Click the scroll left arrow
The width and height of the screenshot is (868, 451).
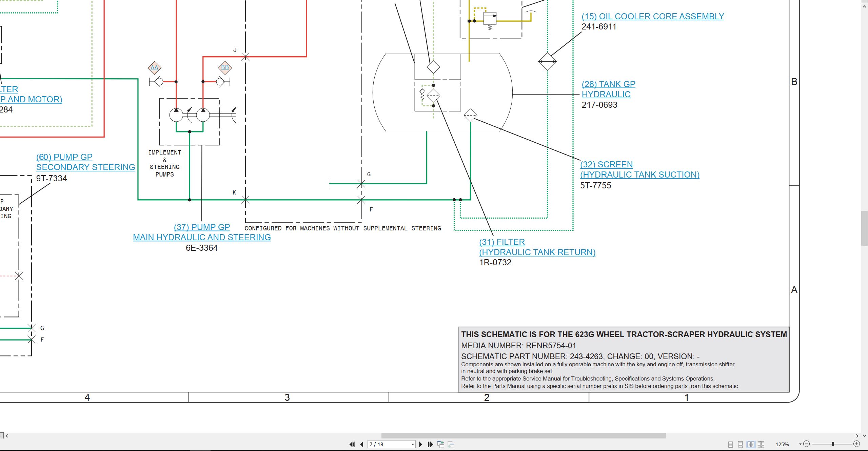pyautogui.click(x=7, y=436)
